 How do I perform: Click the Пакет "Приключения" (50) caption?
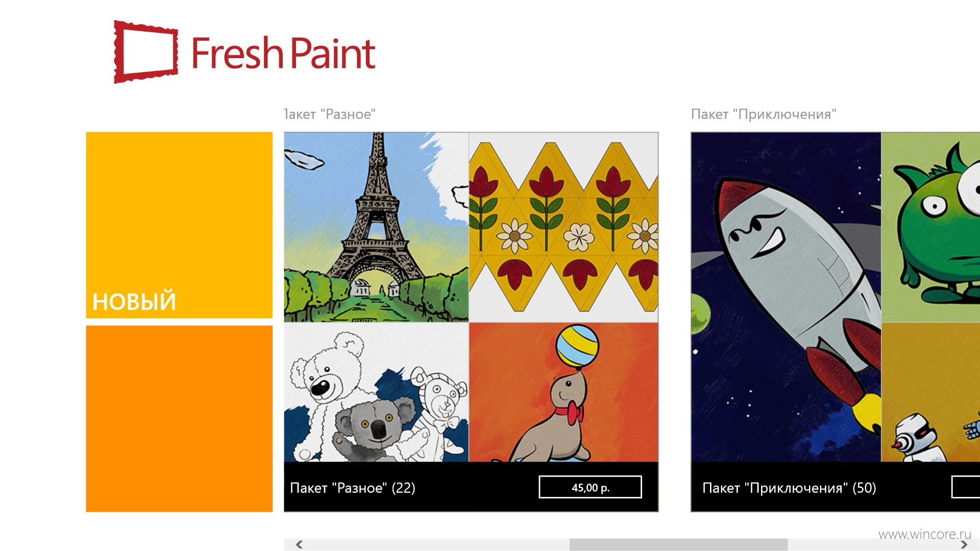pos(789,488)
